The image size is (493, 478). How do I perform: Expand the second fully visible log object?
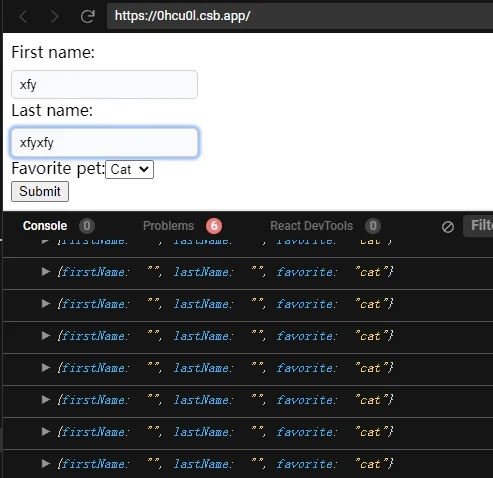(x=46, y=304)
